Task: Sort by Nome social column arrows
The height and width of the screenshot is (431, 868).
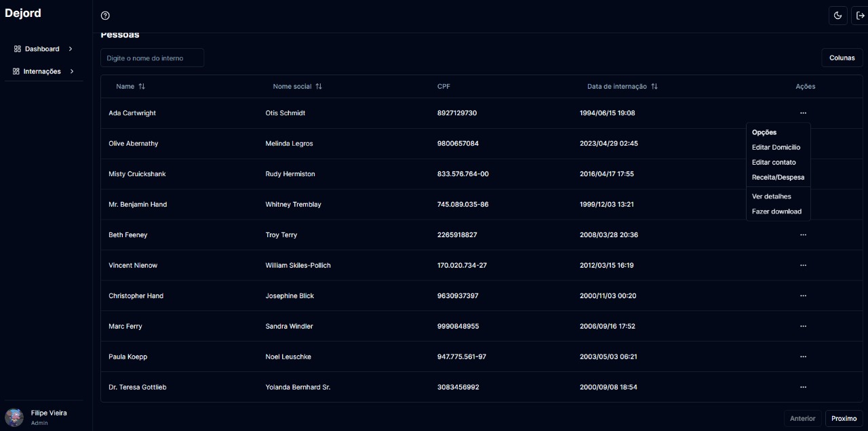Action: [319, 87]
